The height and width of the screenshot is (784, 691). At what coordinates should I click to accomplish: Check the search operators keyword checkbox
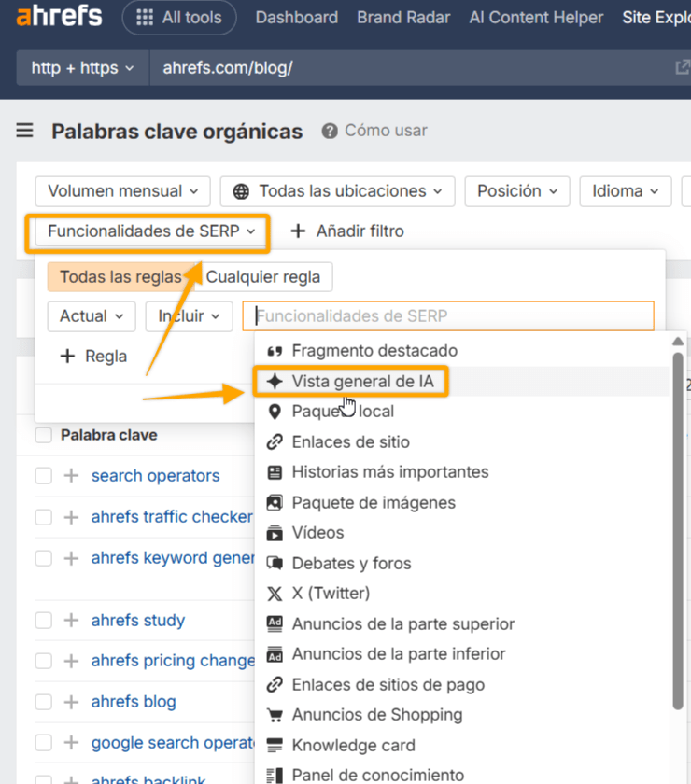click(x=43, y=476)
